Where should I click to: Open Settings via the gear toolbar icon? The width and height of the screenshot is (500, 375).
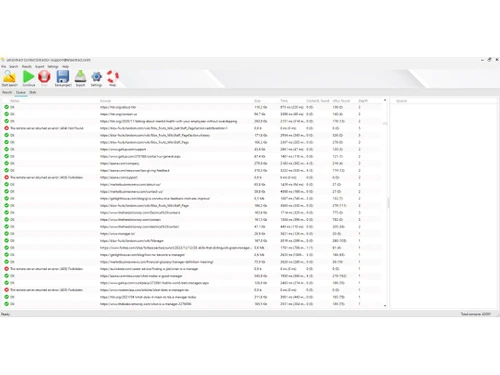coord(96,77)
